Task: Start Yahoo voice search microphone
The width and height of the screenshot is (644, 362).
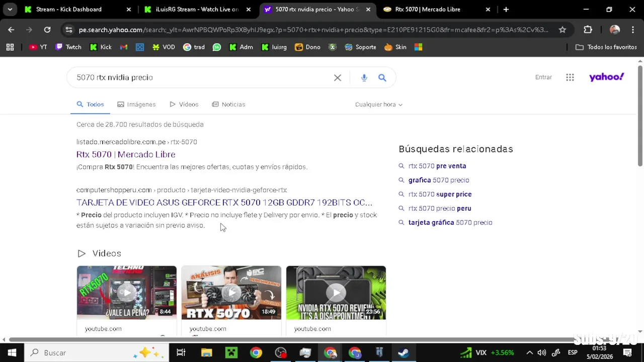Action: 364,77
